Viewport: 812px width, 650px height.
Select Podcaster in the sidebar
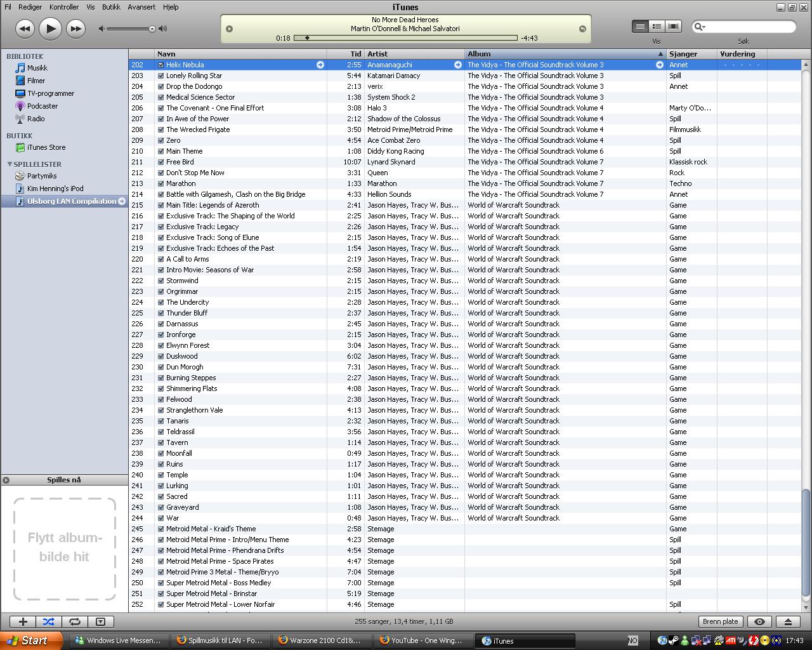click(x=42, y=106)
